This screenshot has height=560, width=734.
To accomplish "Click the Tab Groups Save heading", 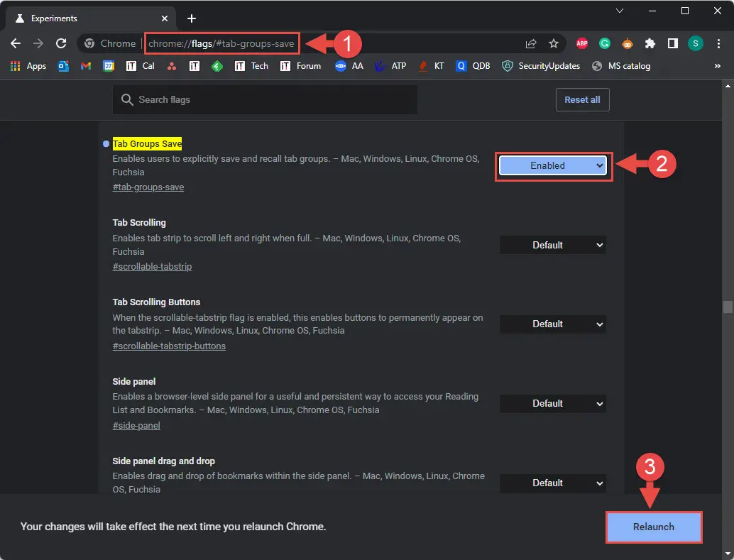I will pyautogui.click(x=147, y=144).
